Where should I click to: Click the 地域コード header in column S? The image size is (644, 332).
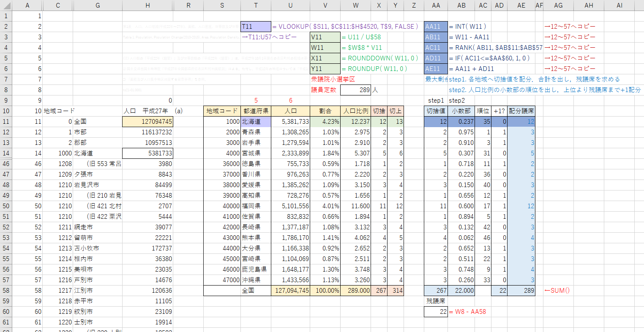pyautogui.click(x=222, y=111)
